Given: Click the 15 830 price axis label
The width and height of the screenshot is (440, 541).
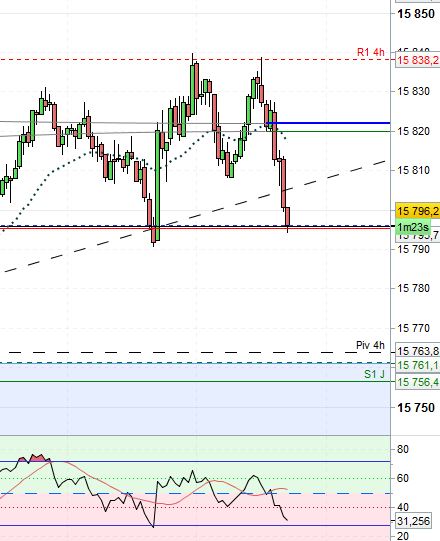Looking at the screenshot, I should 413,91.
